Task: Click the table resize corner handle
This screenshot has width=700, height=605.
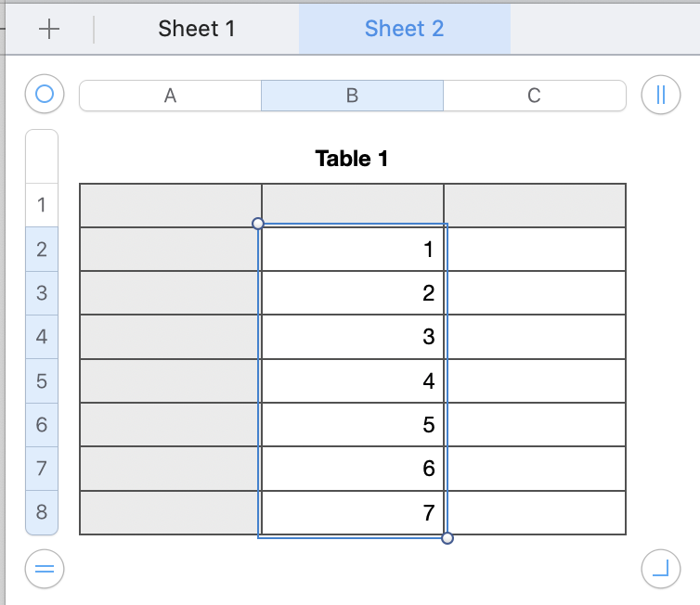Action: [660, 569]
